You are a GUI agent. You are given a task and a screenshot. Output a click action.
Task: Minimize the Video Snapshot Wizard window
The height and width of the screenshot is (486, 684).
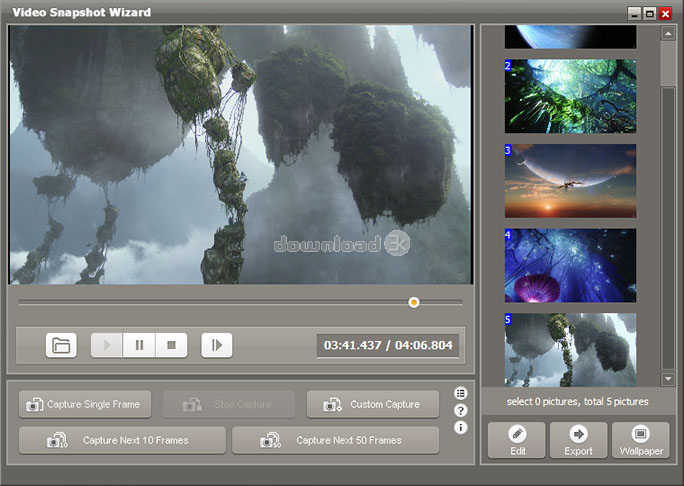pyautogui.click(x=634, y=14)
